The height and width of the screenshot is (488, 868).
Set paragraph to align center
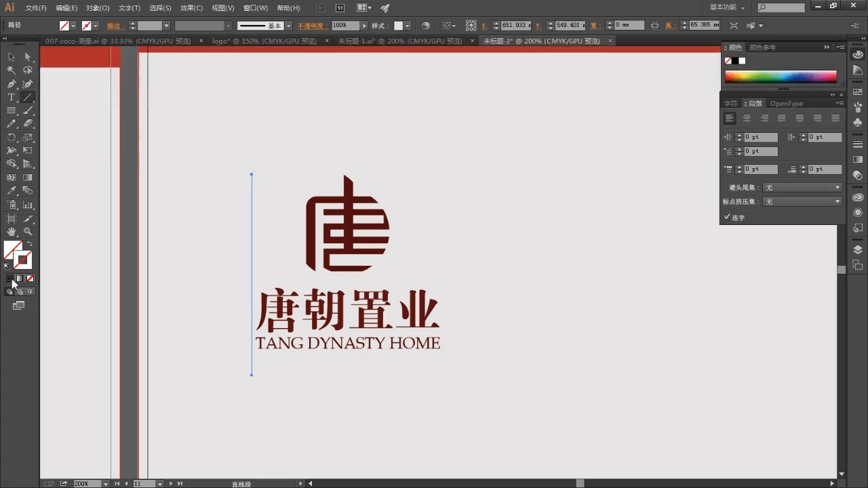coord(747,118)
